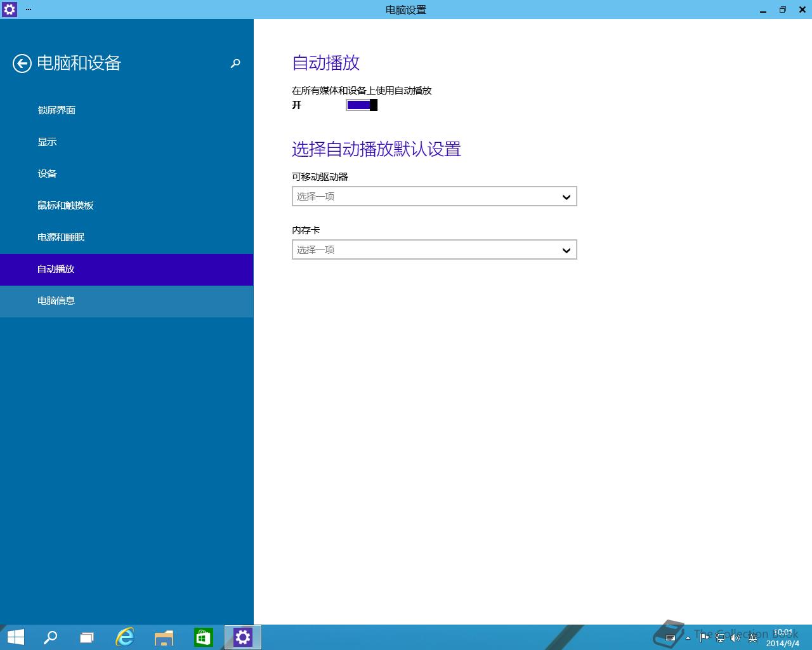Launch taskbar Search magnifier

(x=50, y=637)
